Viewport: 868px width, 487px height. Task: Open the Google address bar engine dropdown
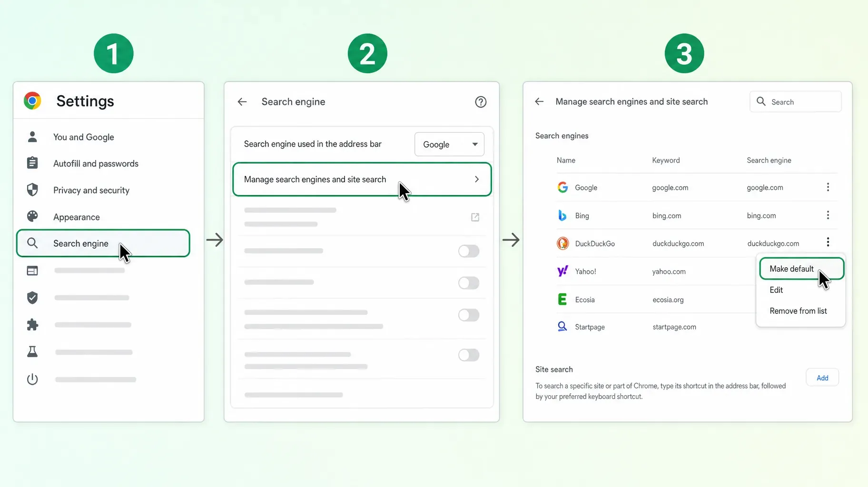point(449,144)
